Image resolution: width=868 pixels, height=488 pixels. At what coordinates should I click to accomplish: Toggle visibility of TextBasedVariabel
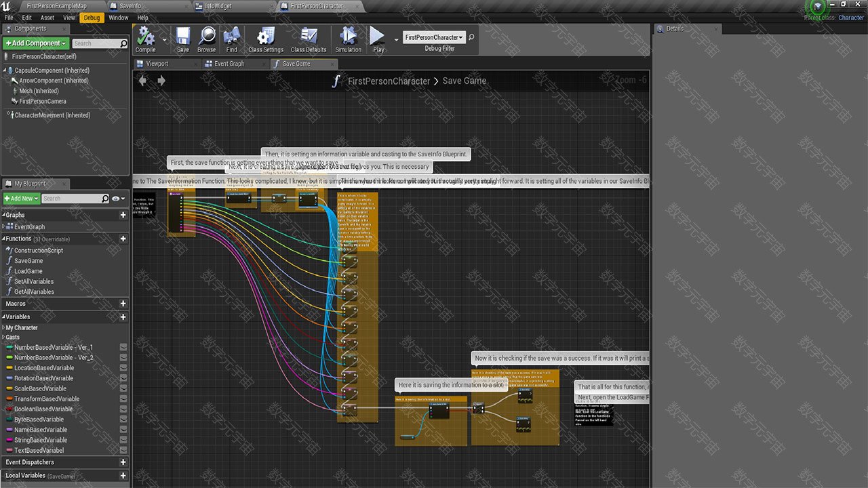point(123,450)
